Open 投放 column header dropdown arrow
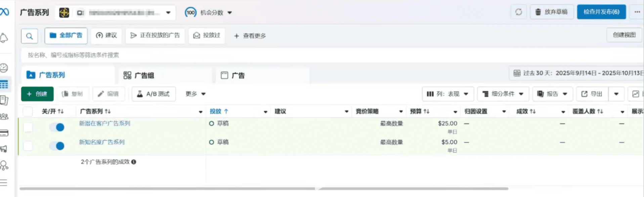This screenshot has height=197, width=644. (x=265, y=112)
